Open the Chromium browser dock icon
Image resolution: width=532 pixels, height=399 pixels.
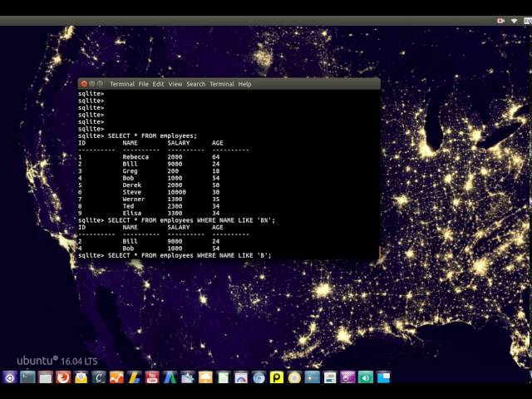click(259, 377)
